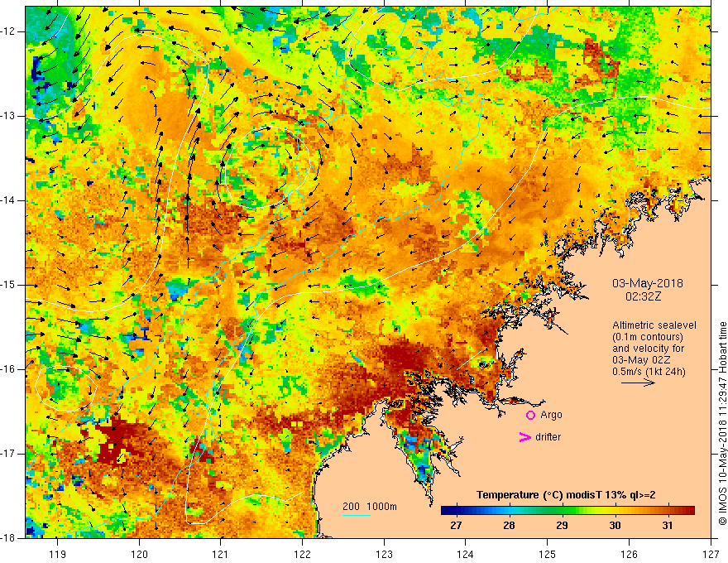This screenshot has width=728, height=563.
Task: Click the longitude axis label 124
Action: point(466,554)
